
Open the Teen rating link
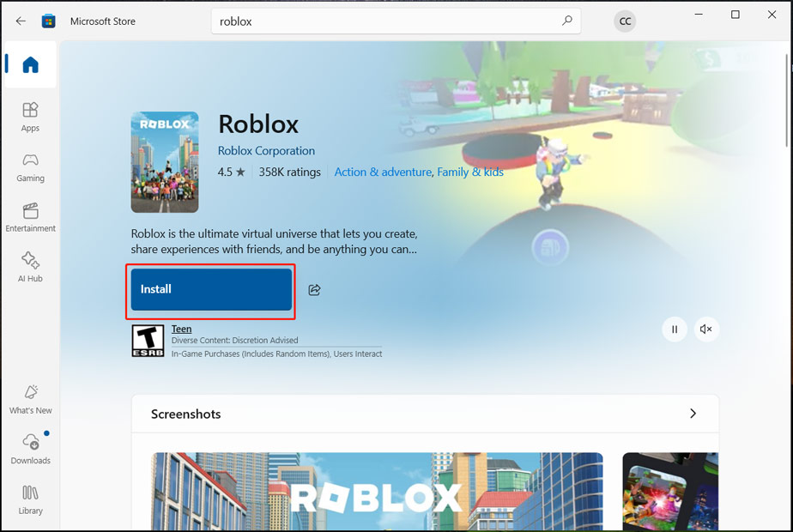pyautogui.click(x=182, y=329)
